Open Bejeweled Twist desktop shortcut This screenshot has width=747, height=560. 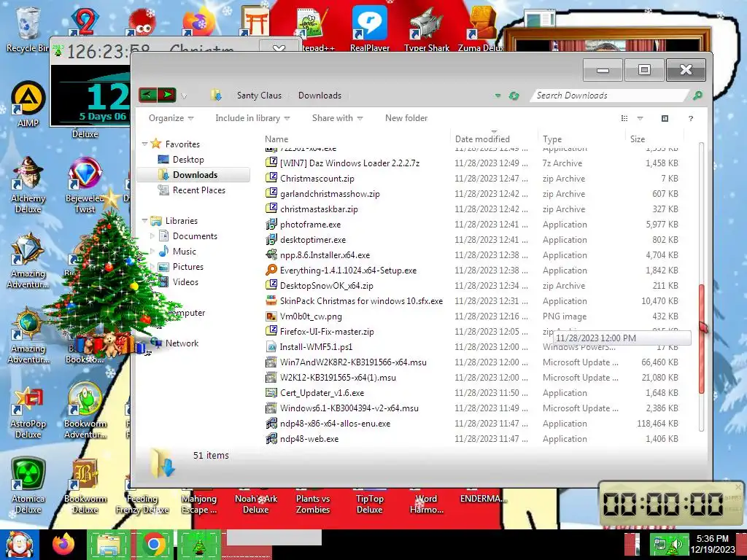(x=85, y=184)
